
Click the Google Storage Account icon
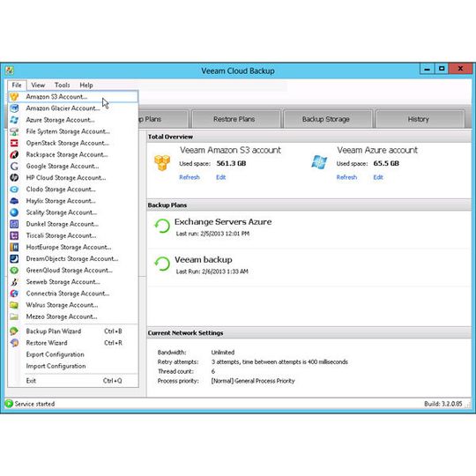point(14,166)
